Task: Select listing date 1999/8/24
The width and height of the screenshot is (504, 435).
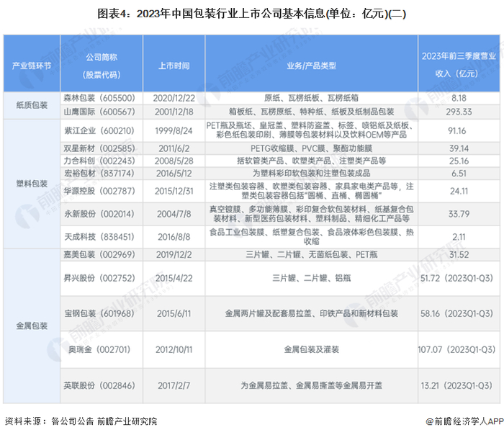Action: (x=174, y=131)
